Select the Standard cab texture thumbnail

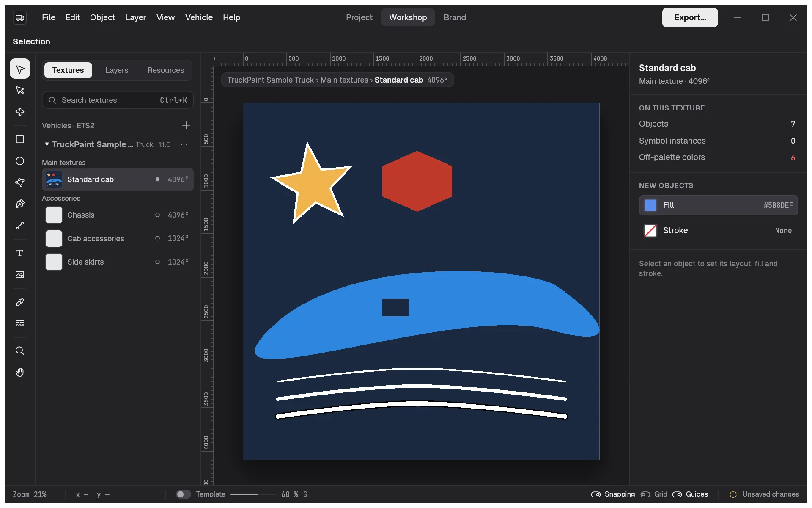coord(54,179)
